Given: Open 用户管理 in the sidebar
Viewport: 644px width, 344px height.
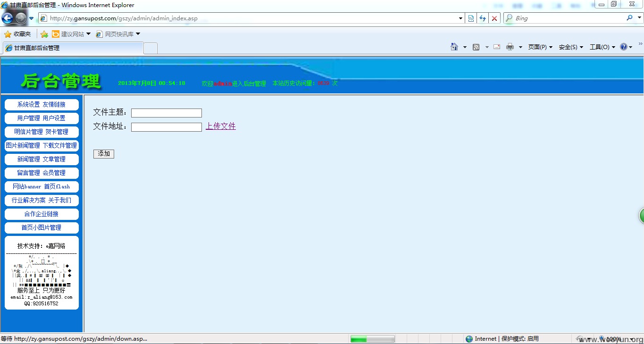Looking at the screenshot, I should coord(29,118).
